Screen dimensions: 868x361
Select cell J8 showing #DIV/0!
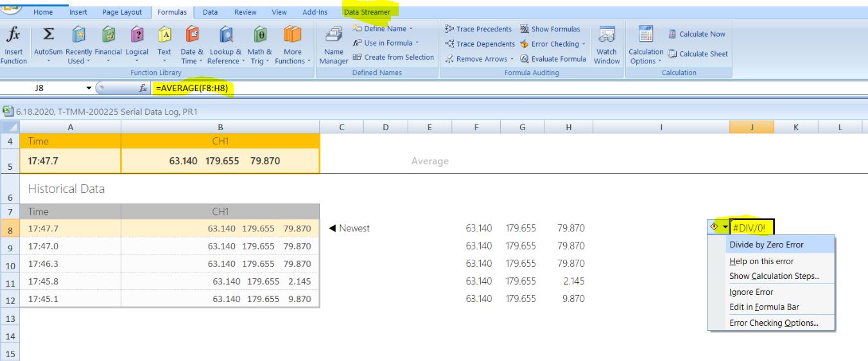pyautogui.click(x=752, y=227)
